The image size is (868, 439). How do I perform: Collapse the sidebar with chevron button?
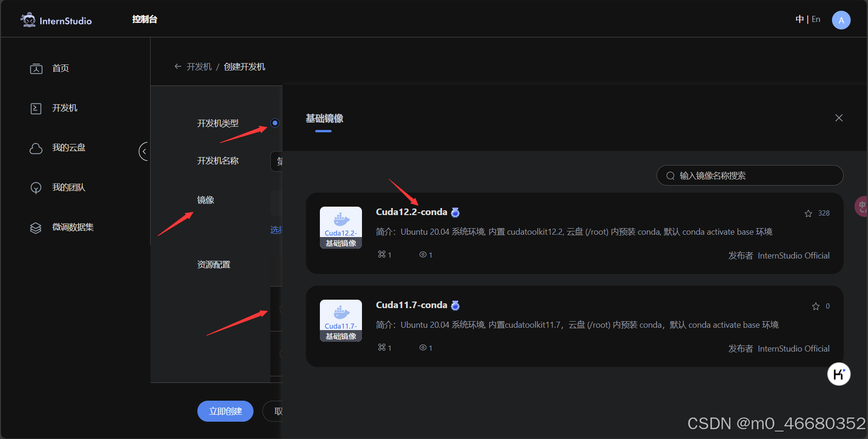[x=144, y=151]
